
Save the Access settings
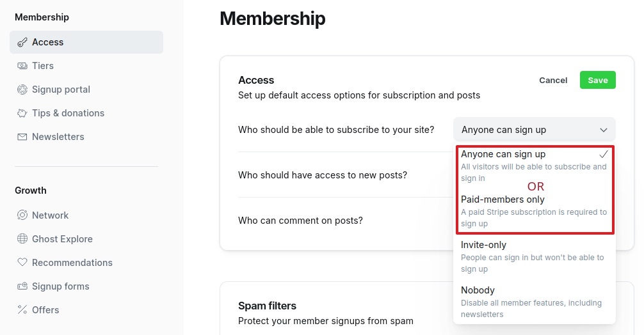point(597,80)
